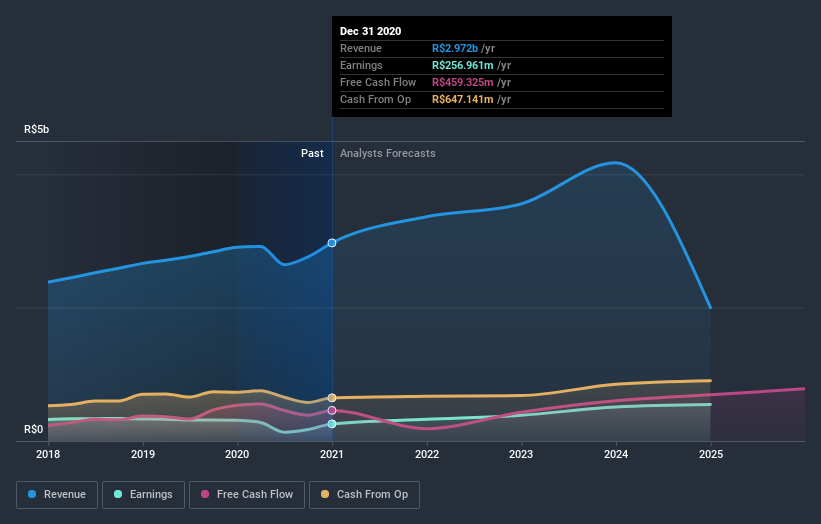The image size is (821, 524).
Task: Click the R$647.141m cash from op value
Action: pos(462,99)
